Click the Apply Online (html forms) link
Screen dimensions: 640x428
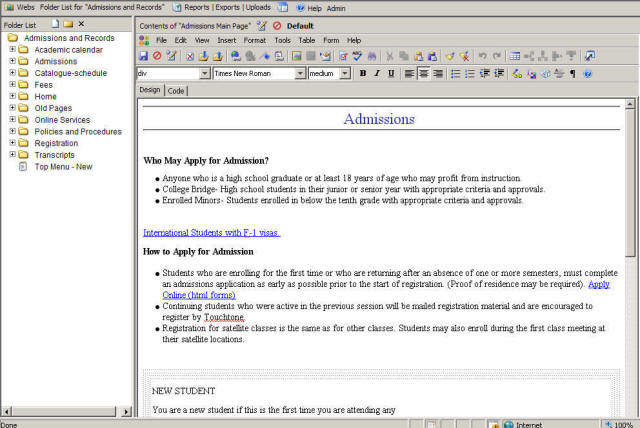point(199,295)
